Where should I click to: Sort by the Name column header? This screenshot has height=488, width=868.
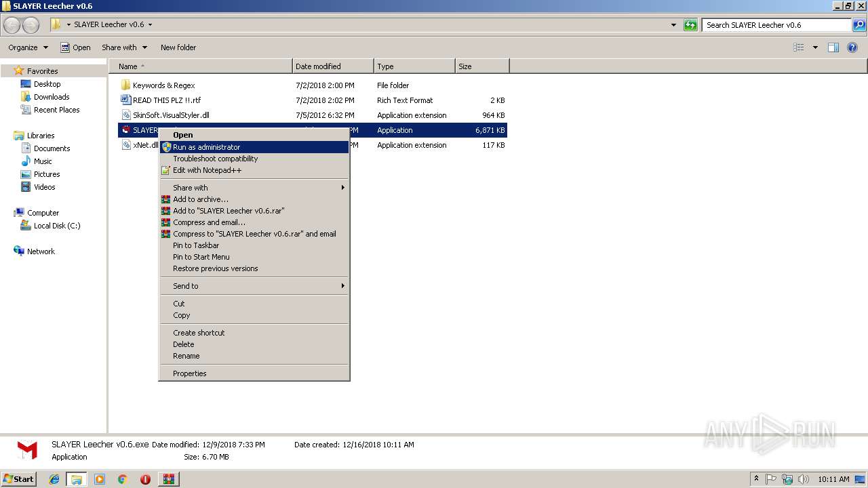(201, 66)
